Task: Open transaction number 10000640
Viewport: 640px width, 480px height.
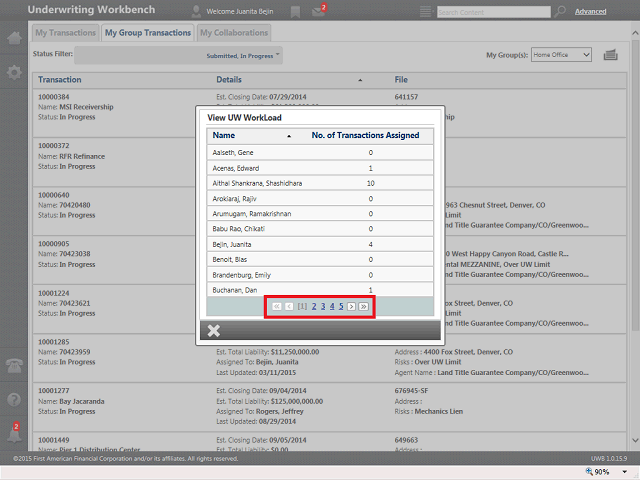Action: point(53,195)
